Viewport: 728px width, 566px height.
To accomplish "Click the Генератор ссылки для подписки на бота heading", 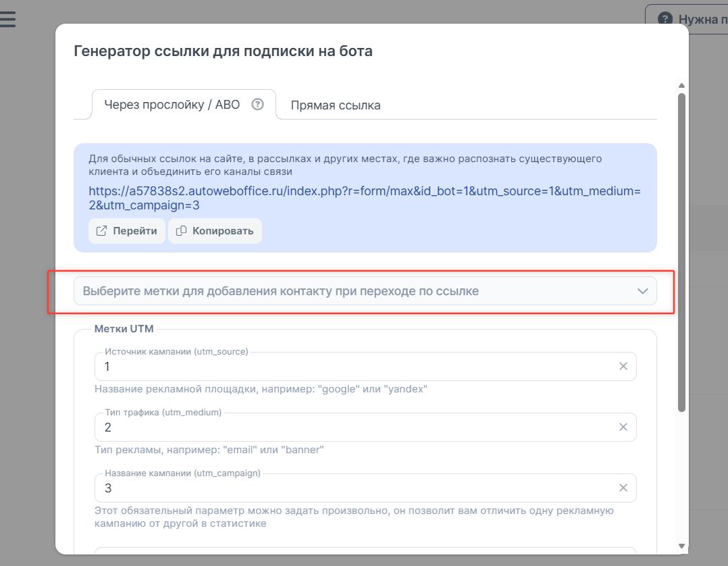I will point(223,51).
